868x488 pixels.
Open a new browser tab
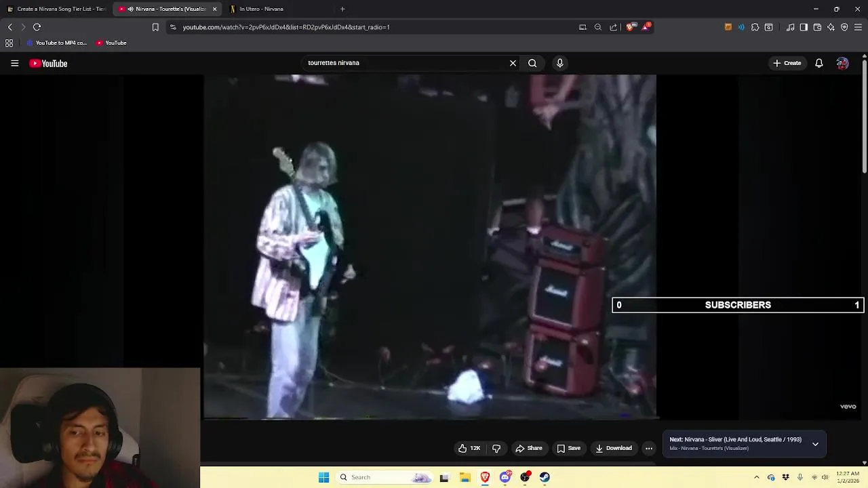coord(342,9)
